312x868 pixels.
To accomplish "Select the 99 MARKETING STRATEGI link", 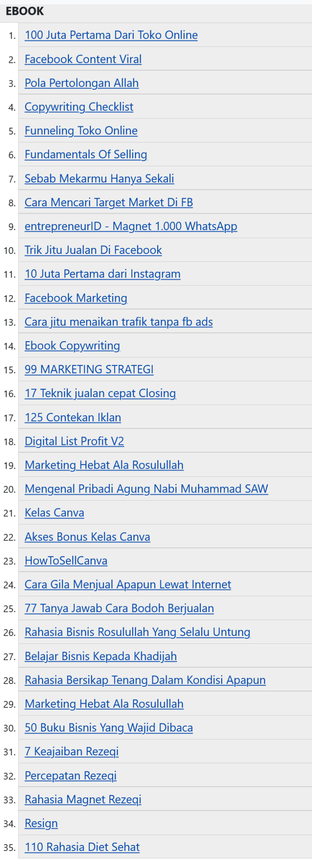I will point(89,369).
